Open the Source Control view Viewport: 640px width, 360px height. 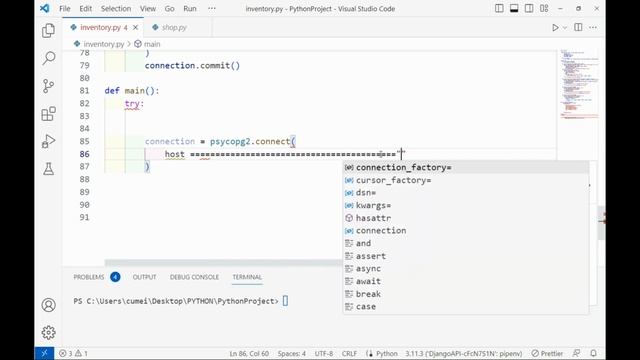tap(48, 86)
